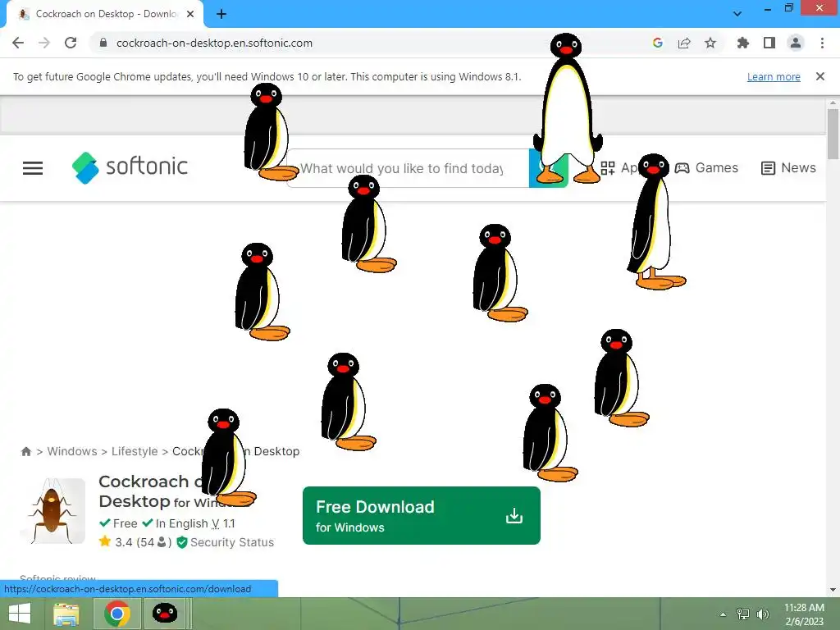Open the News section
Viewport: 840px width, 630px height.
coord(788,167)
